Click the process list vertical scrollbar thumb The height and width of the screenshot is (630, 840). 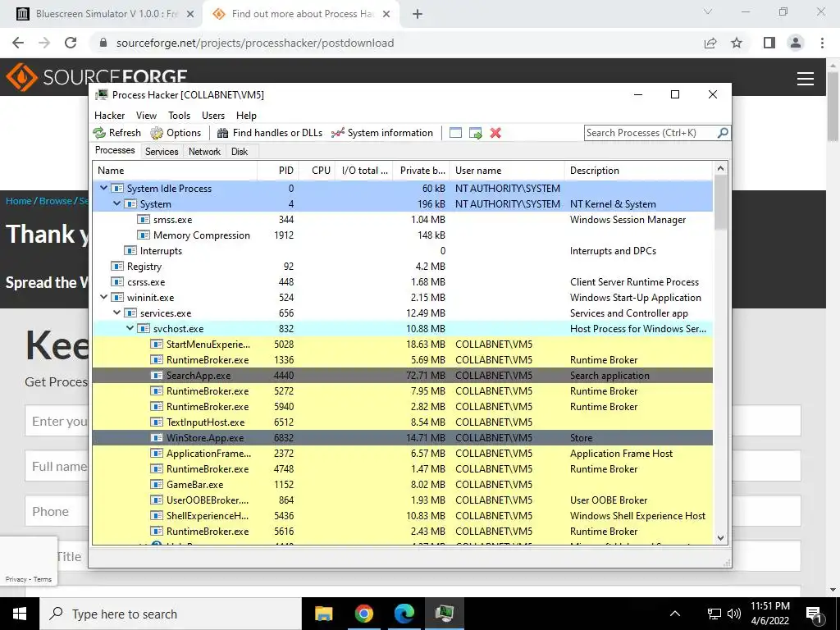(720, 203)
